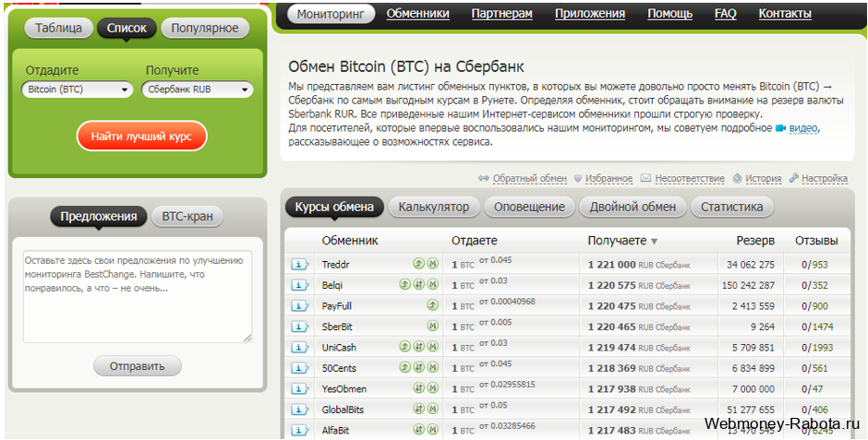Switch to BTC-кран tab

pyautogui.click(x=187, y=216)
